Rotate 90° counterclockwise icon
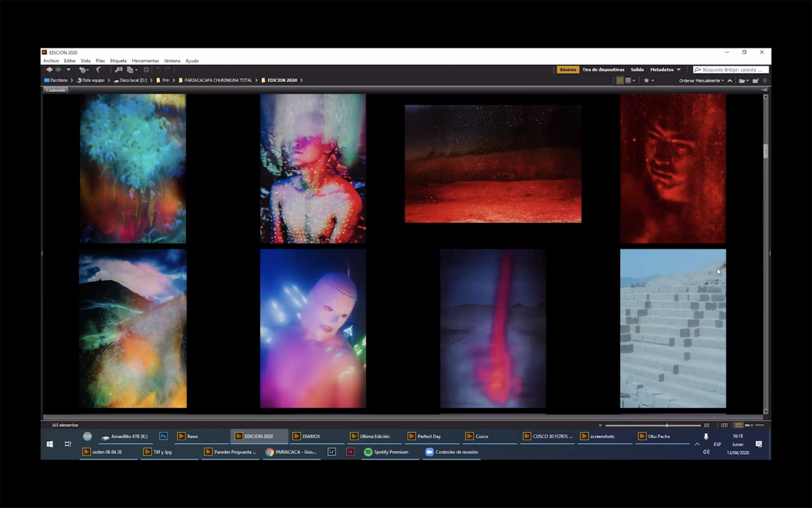Viewport: 812px width, 508px height. (158, 70)
